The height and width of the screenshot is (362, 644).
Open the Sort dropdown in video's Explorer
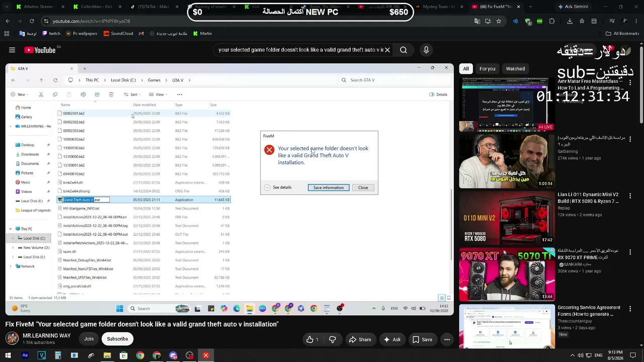point(132,95)
